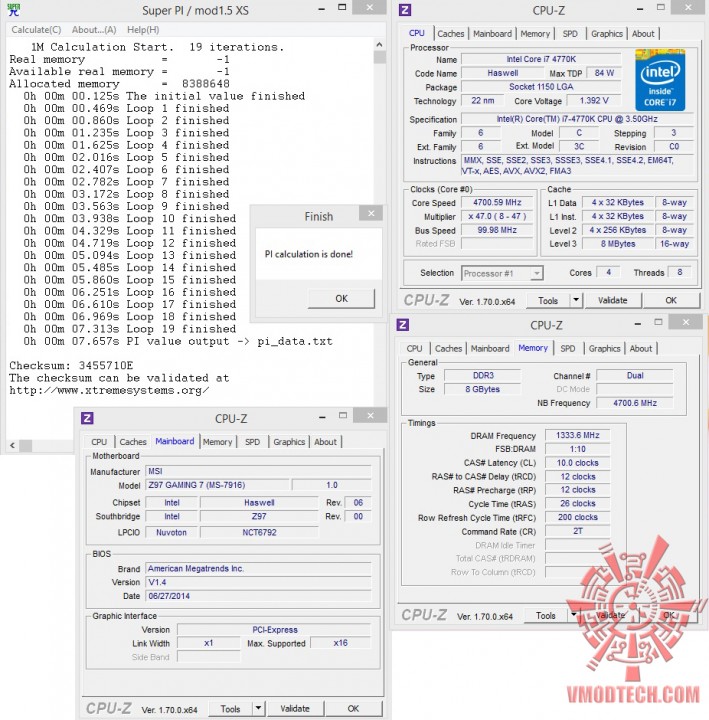This screenshot has width=709, height=720.
Task: Open Calculate menu in Super PI
Action: point(36,30)
